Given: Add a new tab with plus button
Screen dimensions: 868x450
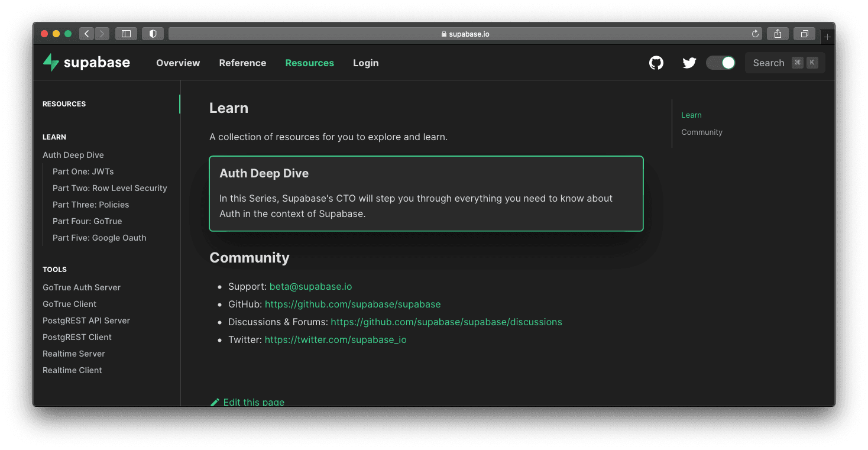Looking at the screenshot, I should coord(827,37).
